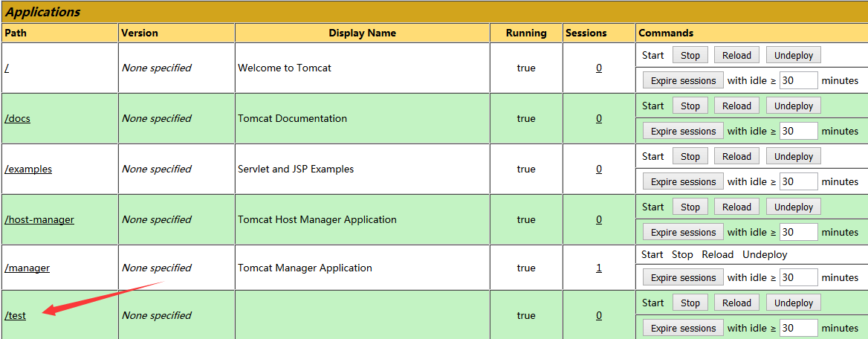This screenshot has height=339, width=868.
Task: Undeploy the /test application
Action: click(x=793, y=303)
